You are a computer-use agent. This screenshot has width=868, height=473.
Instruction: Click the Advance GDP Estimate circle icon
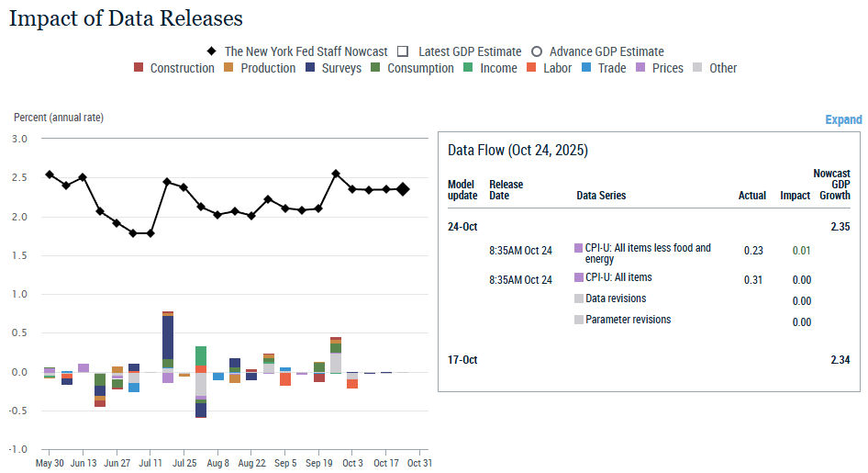[537, 51]
